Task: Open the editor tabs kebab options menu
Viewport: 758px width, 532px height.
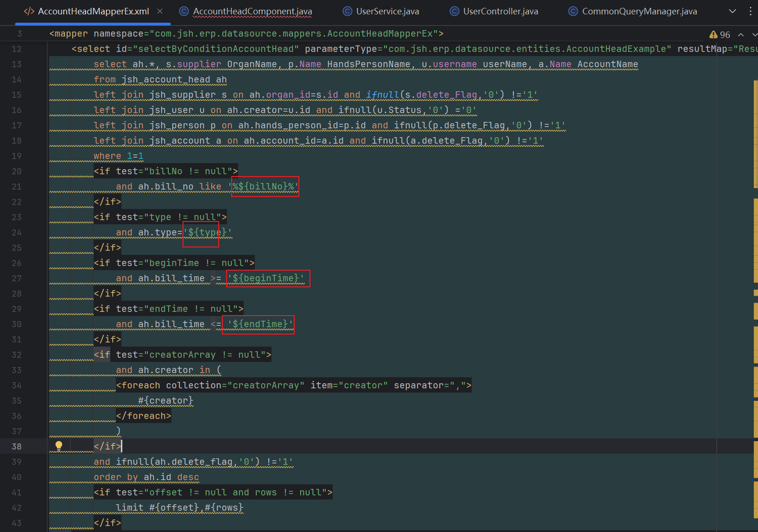Action: [751, 11]
